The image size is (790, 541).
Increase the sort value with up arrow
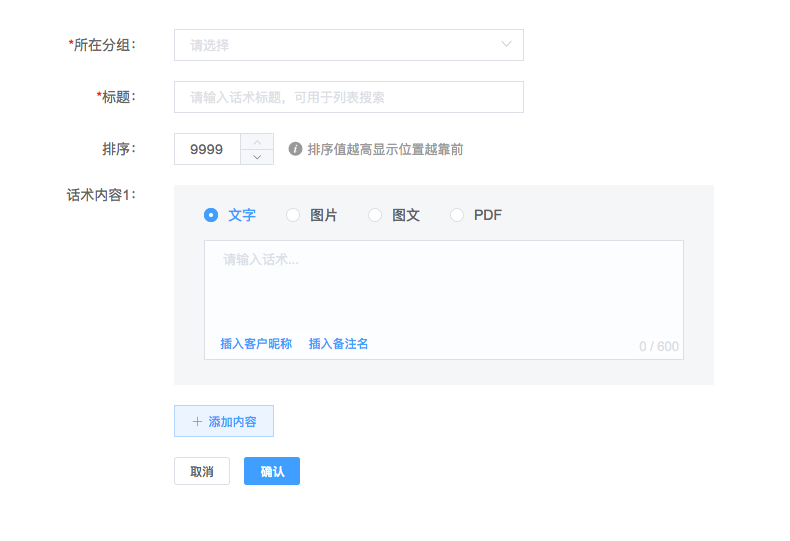(x=257, y=142)
